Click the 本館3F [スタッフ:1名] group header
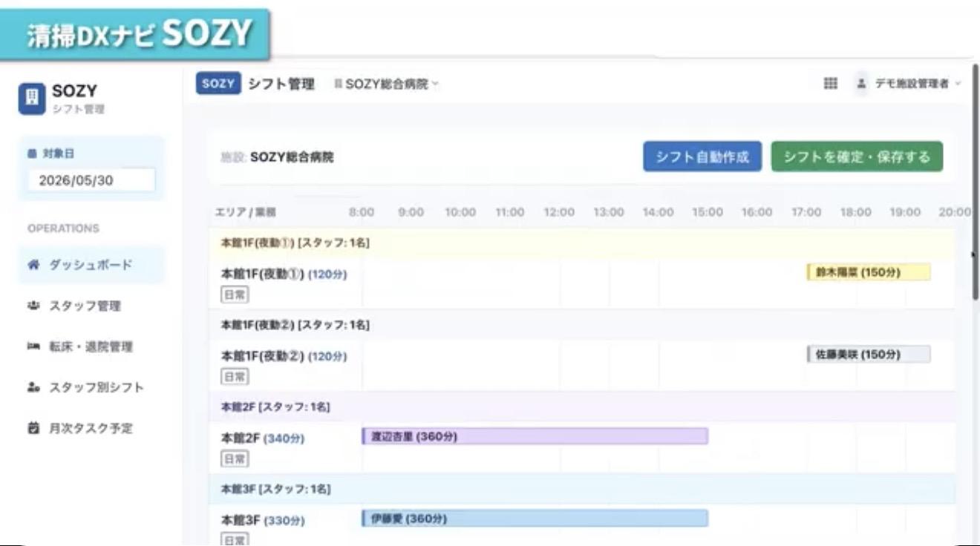 tap(581, 490)
